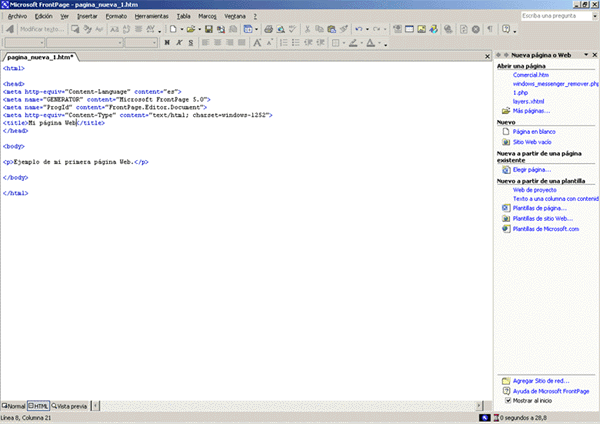This screenshot has width=600, height=424.
Task: Expand New page icon dropdown arrow
Action: [182, 29]
